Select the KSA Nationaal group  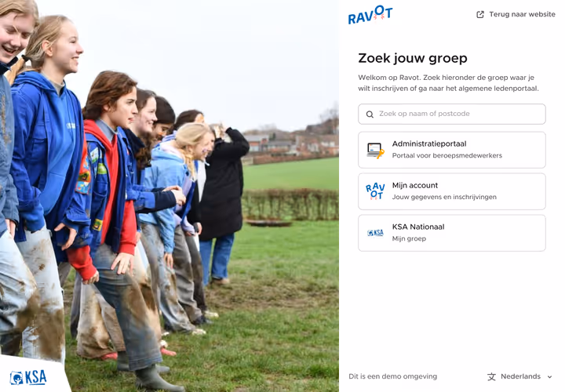click(452, 233)
